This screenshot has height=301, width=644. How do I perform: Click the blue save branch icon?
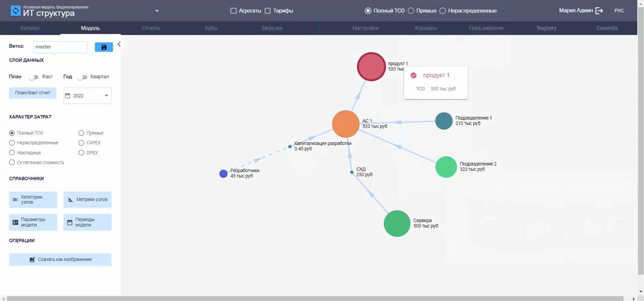click(104, 47)
